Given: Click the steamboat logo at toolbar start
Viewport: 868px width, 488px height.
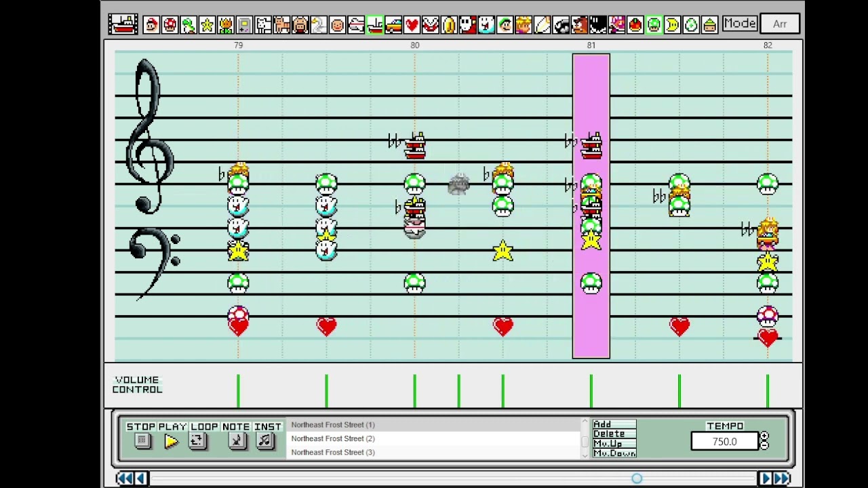Looking at the screenshot, I should point(123,24).
